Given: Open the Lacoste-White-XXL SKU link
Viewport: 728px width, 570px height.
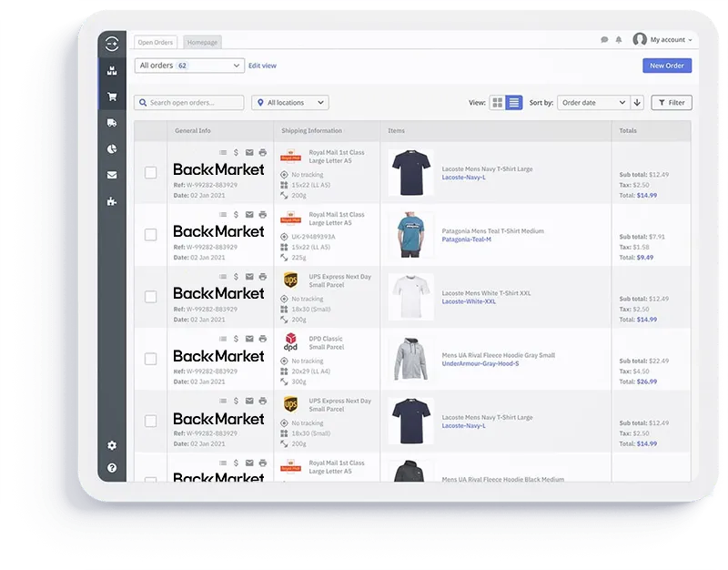Looking at the screenshot, I should 469,301.
